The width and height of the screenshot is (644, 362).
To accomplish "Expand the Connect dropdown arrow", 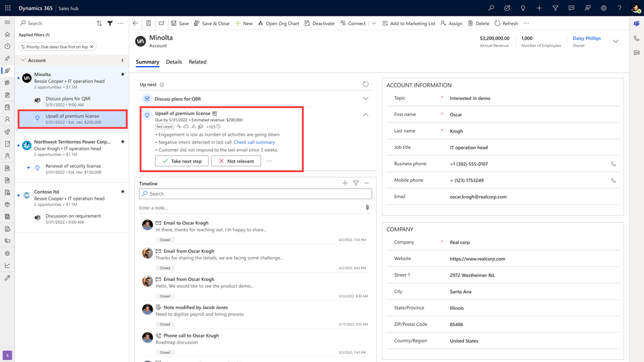I will pos(374,23).
